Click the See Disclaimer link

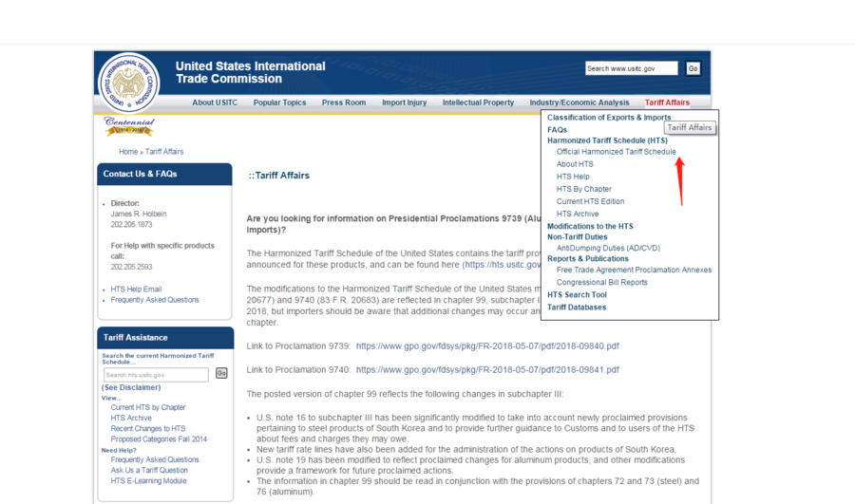tap(131, 387)
